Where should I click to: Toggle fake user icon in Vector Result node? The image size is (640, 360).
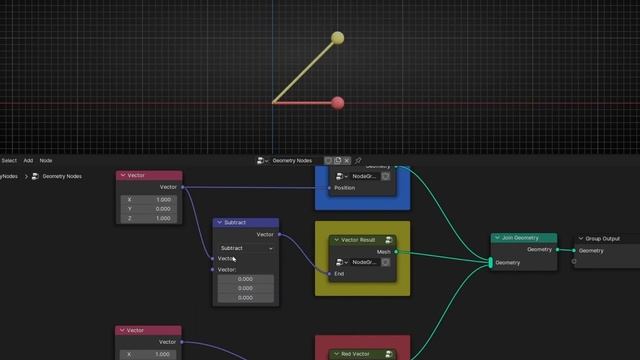[385, 262]
